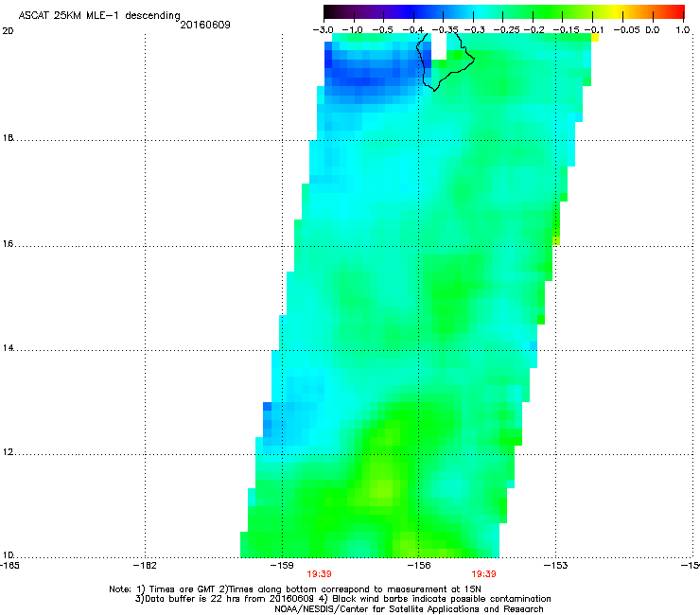Click the -0.25 color scale label
The image size is (700, 615).
[507, 30]
